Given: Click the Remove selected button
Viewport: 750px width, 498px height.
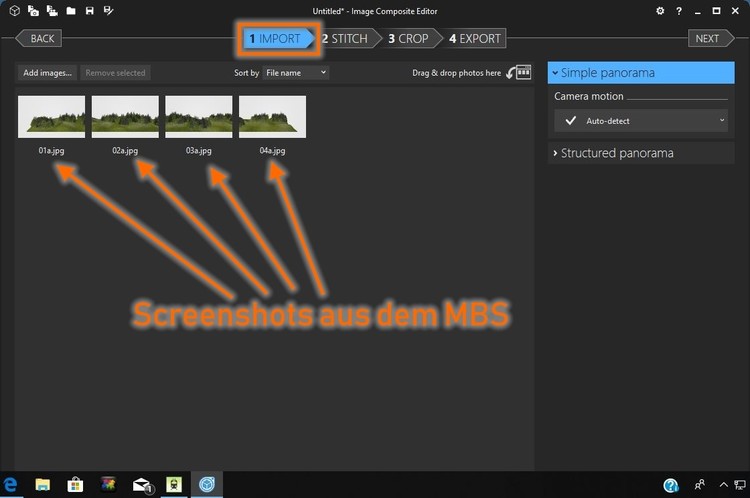Looking at the screenshot, I should pos(115,73).
